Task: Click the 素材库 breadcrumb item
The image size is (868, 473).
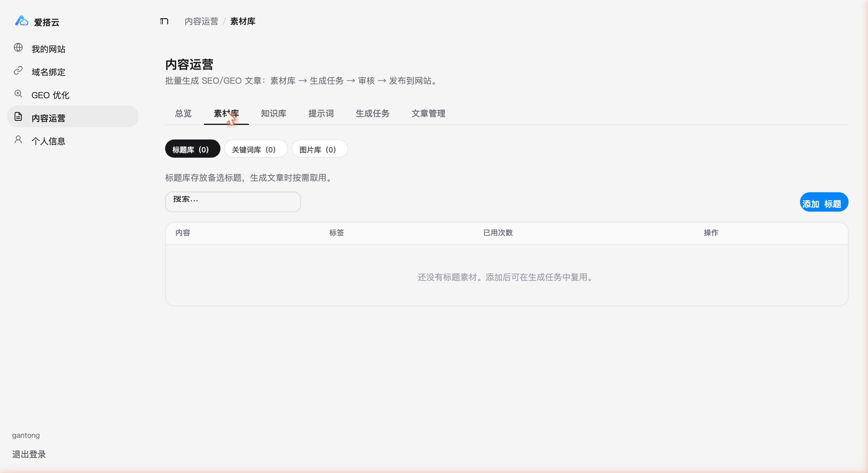Action: click(243, 21)
